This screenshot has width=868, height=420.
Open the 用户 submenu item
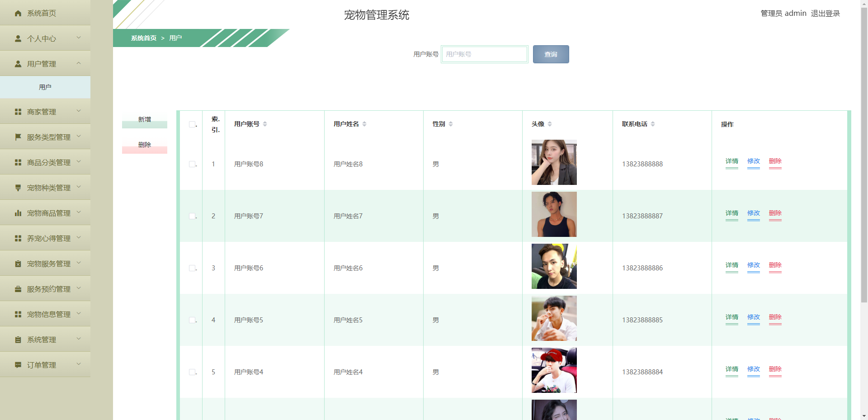(45, 87)
